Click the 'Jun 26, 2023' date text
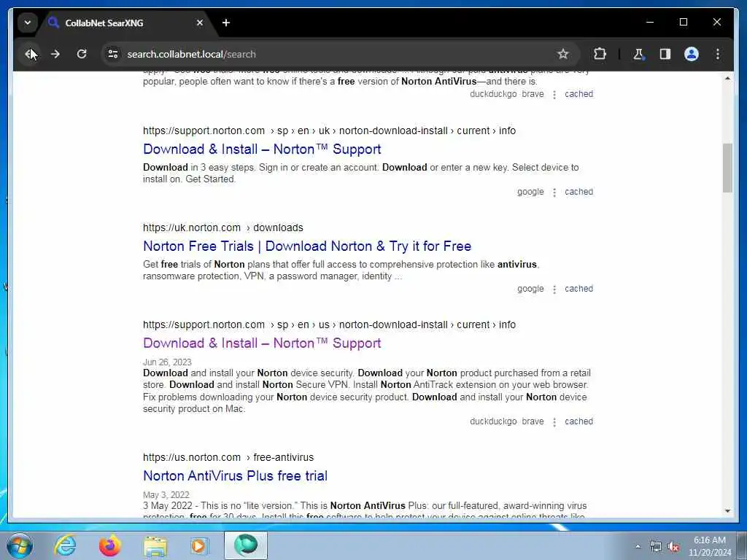 [x=167, y=362]
